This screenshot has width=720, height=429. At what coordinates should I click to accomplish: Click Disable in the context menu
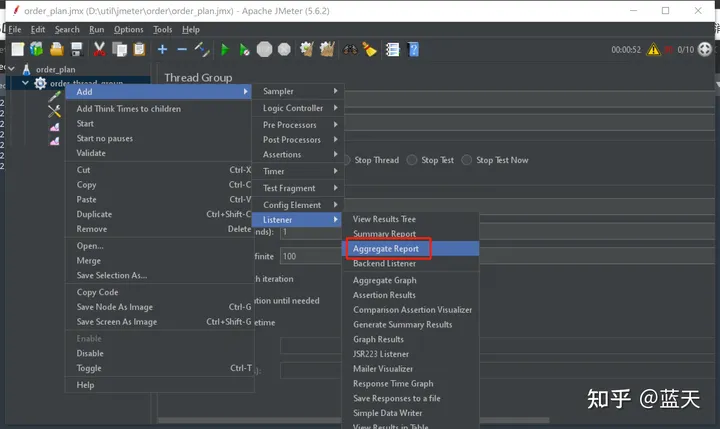pyautogui.click(x=160, y=353)
